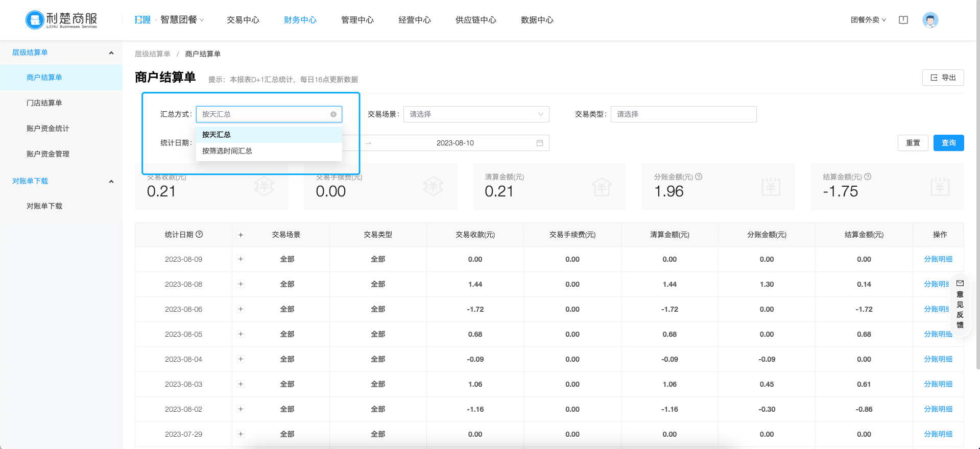This screenshot has height=449, width=980.
Task: Open the 意见反馈 feedback widget
Action: point(960,304)
